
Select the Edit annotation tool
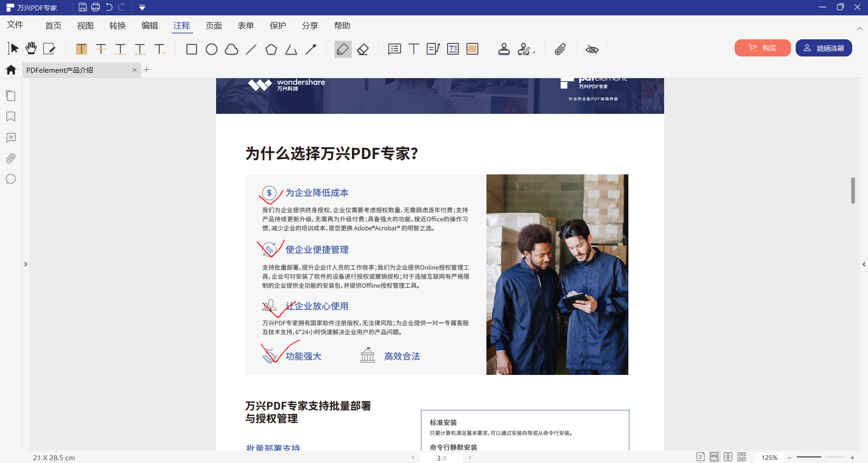click(49, 48)
